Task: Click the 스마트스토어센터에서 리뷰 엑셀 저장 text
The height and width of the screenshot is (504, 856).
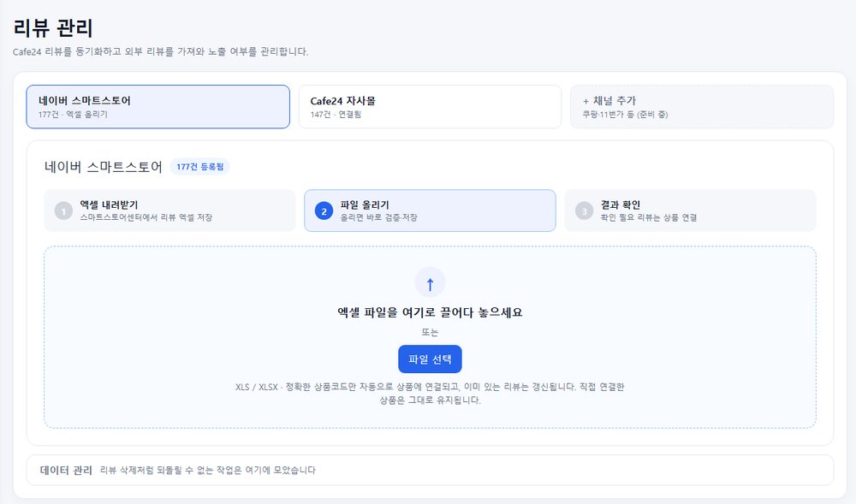Action: 146,217
